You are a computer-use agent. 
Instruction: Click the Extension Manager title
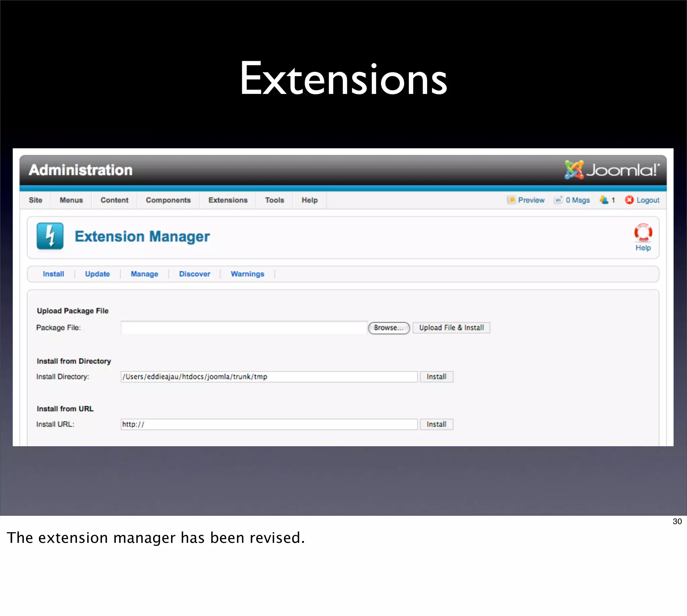(142, 236)
